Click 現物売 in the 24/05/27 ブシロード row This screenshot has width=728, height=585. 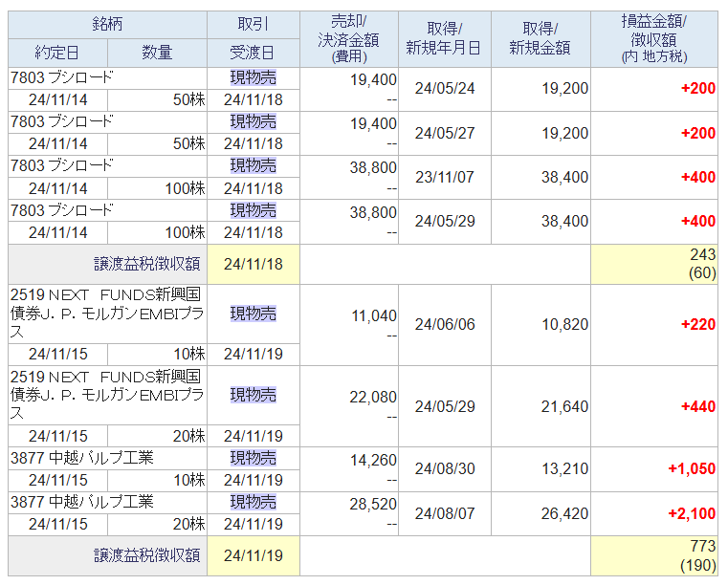click(254, 122)
